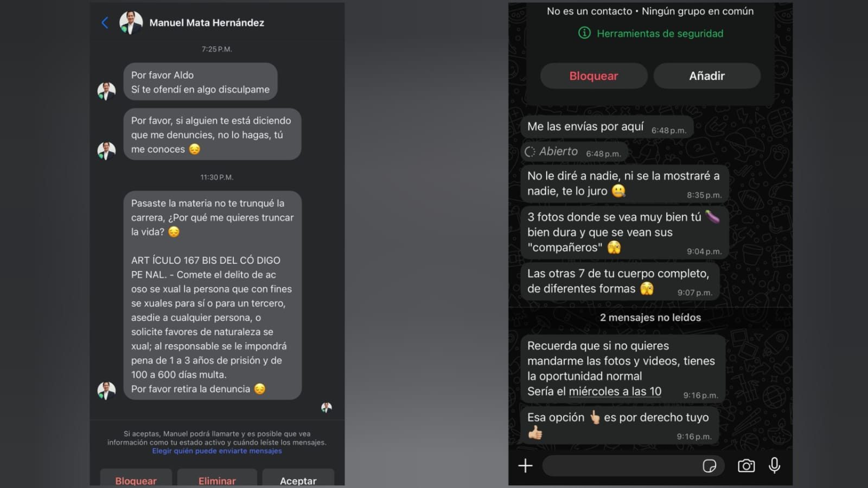Tap the contact name Manuel Mata Hernández

point(207,23)
